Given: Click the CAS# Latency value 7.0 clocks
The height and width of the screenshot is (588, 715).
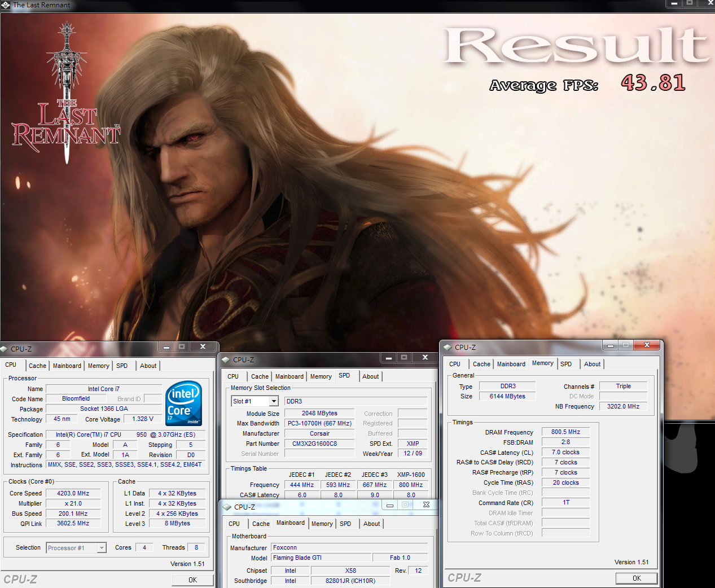Looking at the screenshot, I should 565,452.
